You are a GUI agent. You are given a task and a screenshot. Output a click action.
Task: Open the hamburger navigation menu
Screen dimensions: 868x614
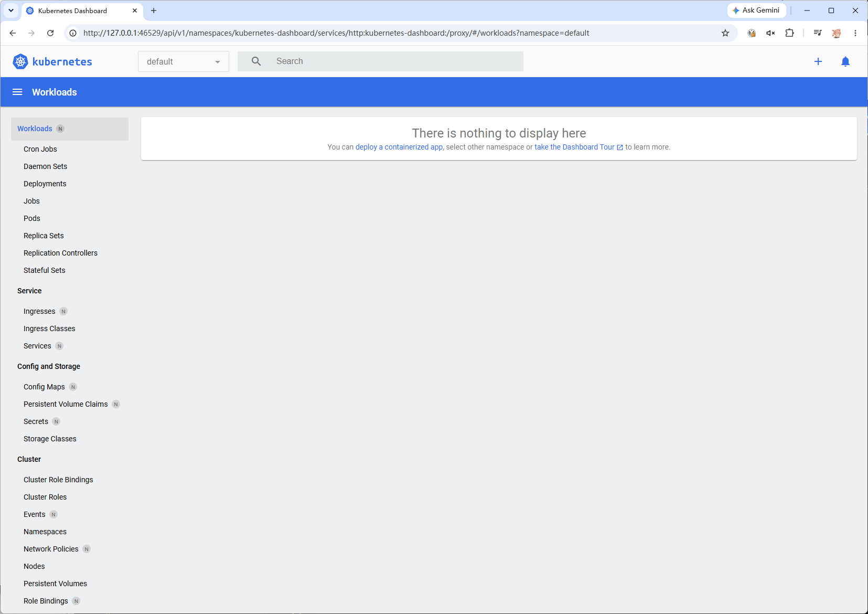17,92
